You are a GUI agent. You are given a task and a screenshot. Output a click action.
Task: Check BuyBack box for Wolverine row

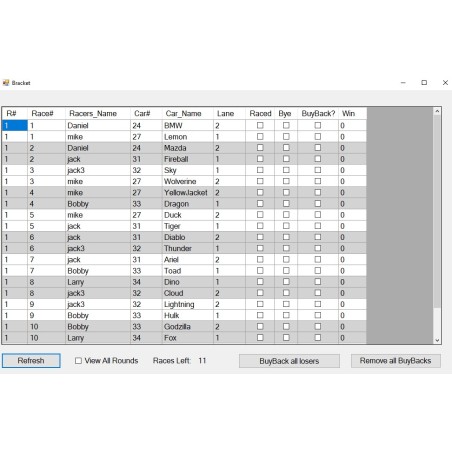318,181
